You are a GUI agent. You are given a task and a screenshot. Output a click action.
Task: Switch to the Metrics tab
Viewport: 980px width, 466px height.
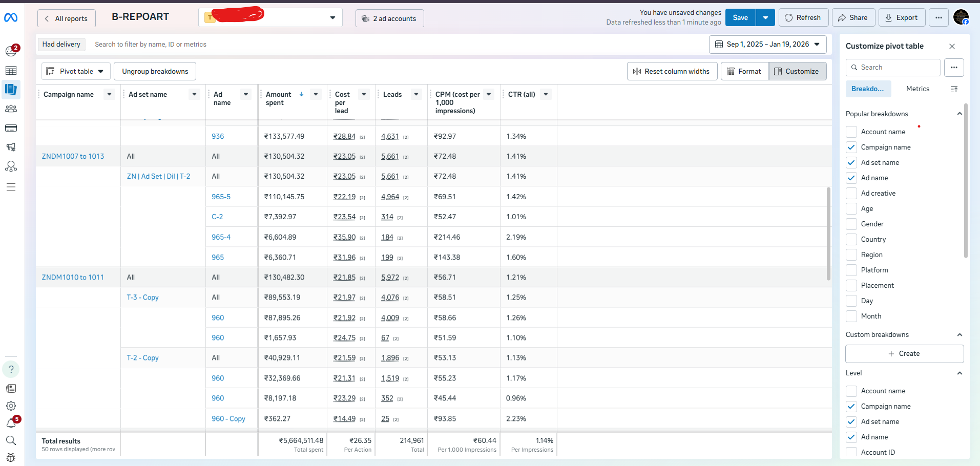(x=917, y=89)
